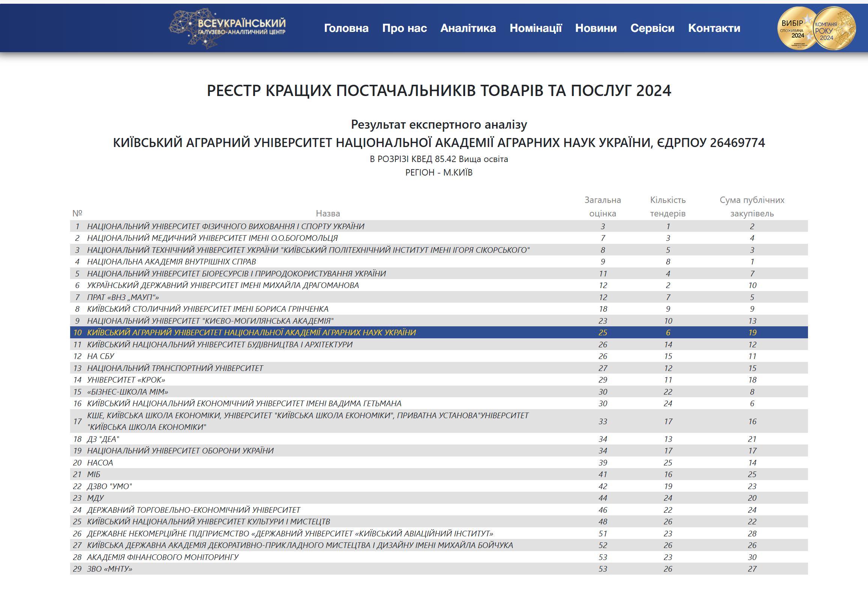The image size is (868, 602).
Task: Select highlighted row Київський аграрний університет НААН України
Action: coord(439,333)
